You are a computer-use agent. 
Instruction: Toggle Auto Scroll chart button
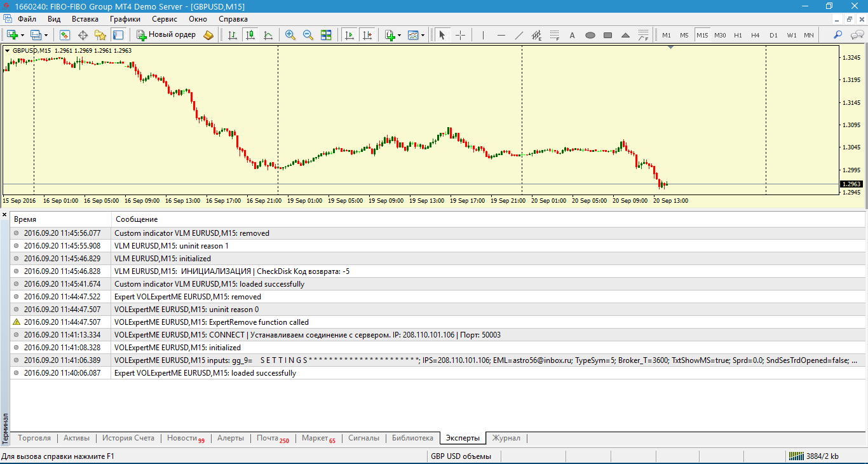pyautogui.click(x=349, y=35)
